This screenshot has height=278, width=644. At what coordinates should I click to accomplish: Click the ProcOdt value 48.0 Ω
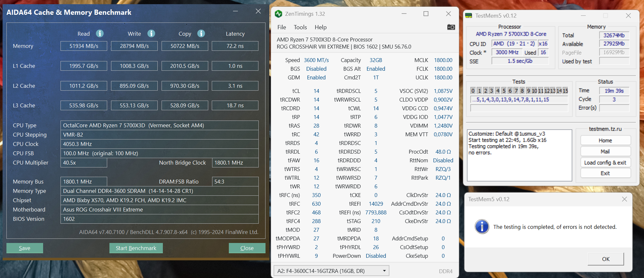[x=443, y=152]
